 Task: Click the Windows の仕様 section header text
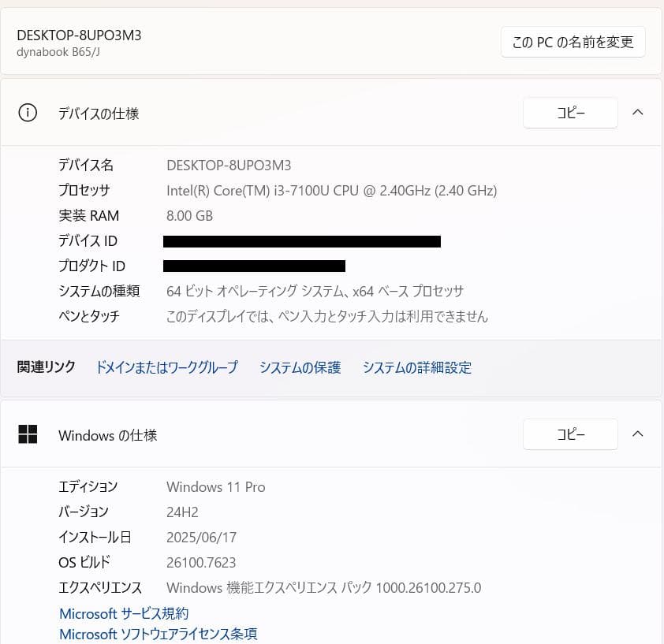click(108, 435)
